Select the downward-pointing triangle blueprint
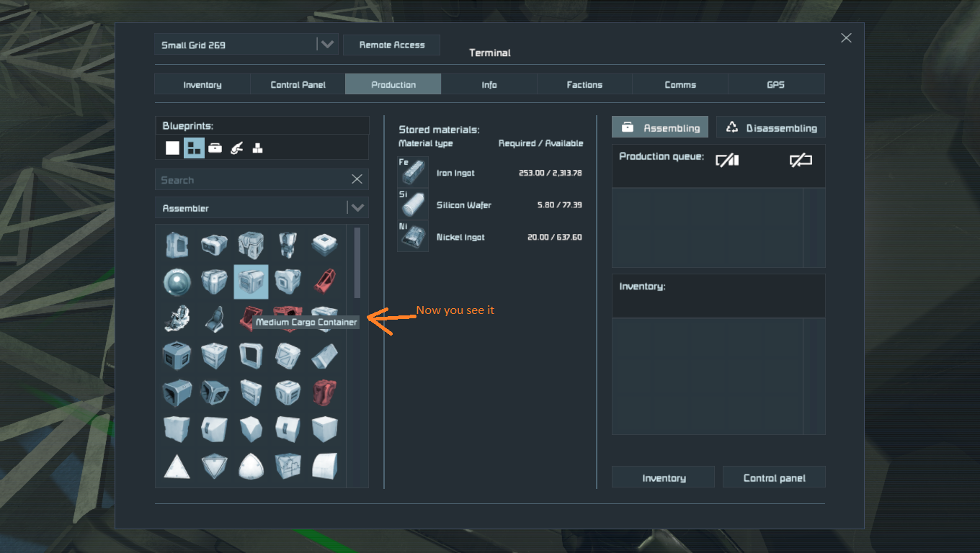 pyautogui.click(x=214, y=466)
